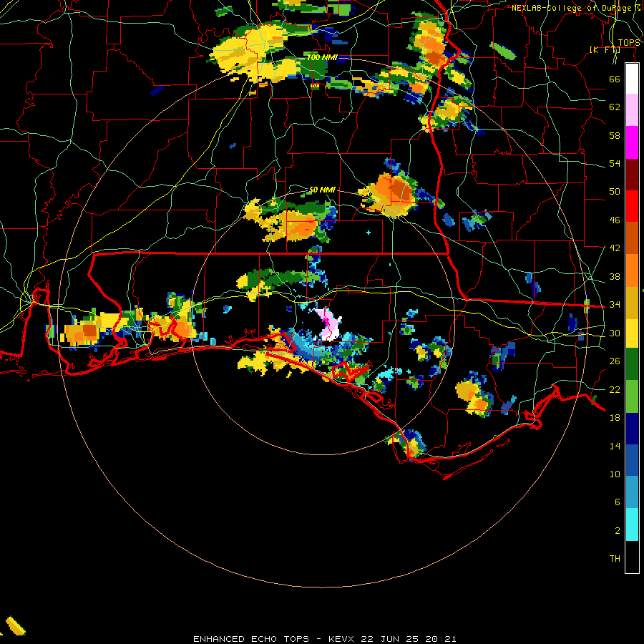Click the small cyan cross marker on map
Viewport: 644px width, 644px height.
[369, 233]
